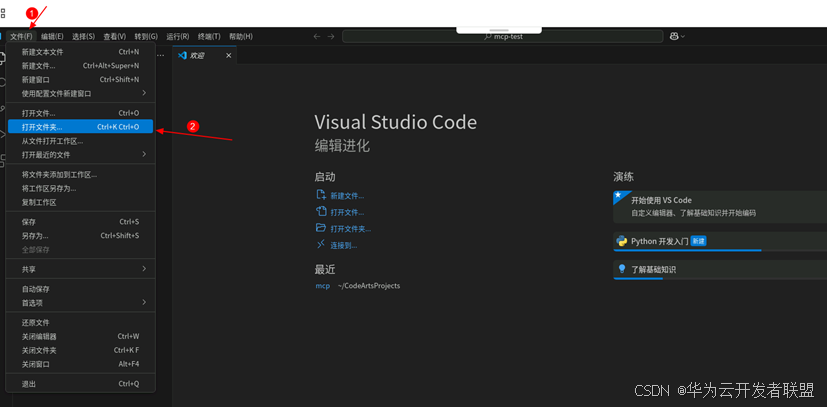Click the 打开文件... start link
The image size is (827, 407).
[x=347, y=212]
